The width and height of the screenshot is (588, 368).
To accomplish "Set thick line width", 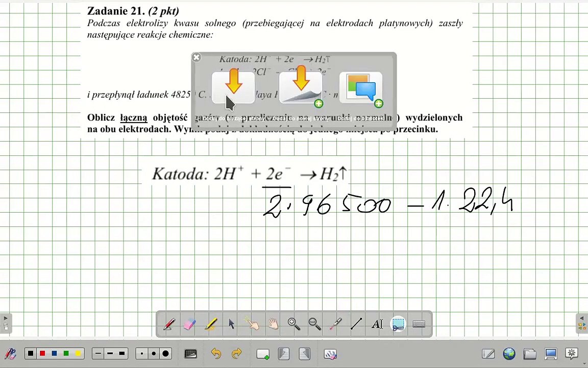I will coord(122,353).
